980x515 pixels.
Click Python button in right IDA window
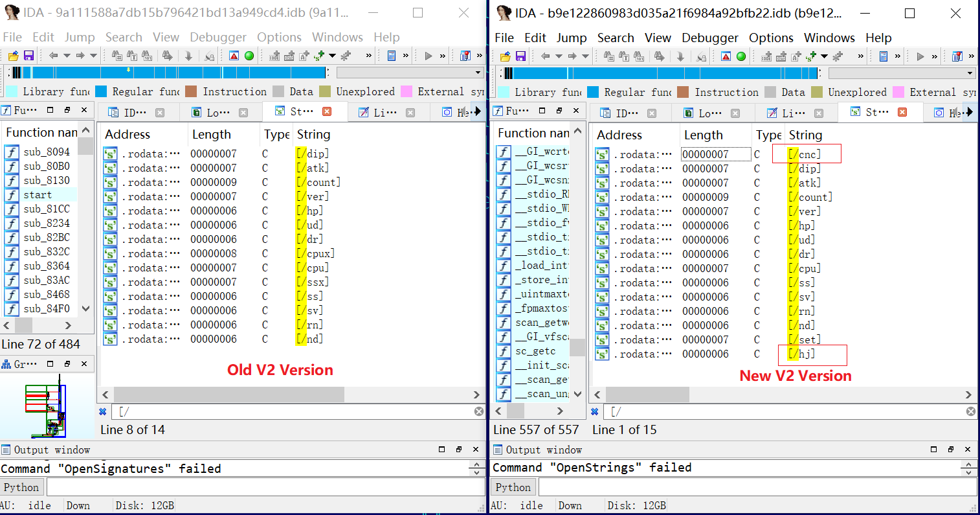pyautogui.click(x=513, y=487)
